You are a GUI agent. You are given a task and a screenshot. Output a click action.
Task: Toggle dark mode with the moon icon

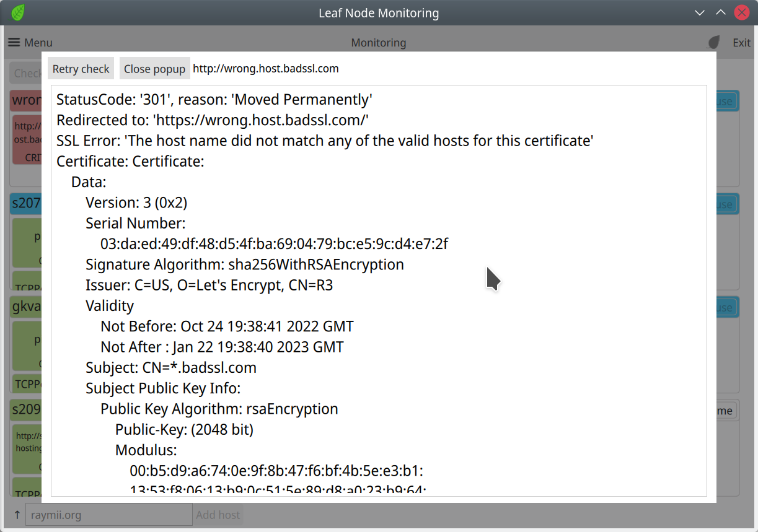coord(713,42)
